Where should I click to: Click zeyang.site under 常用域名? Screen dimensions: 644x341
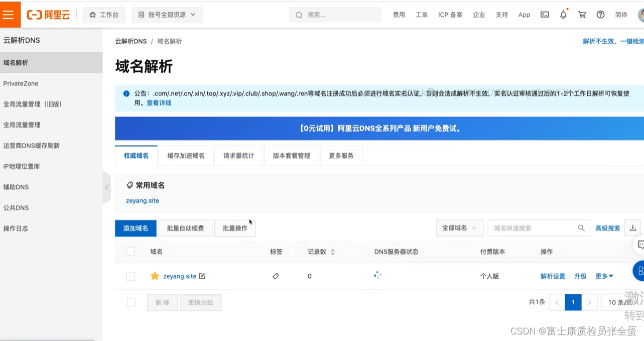point(143,200)
